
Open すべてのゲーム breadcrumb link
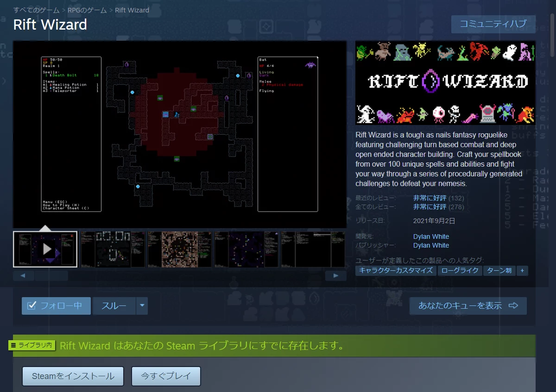[36, 10]
